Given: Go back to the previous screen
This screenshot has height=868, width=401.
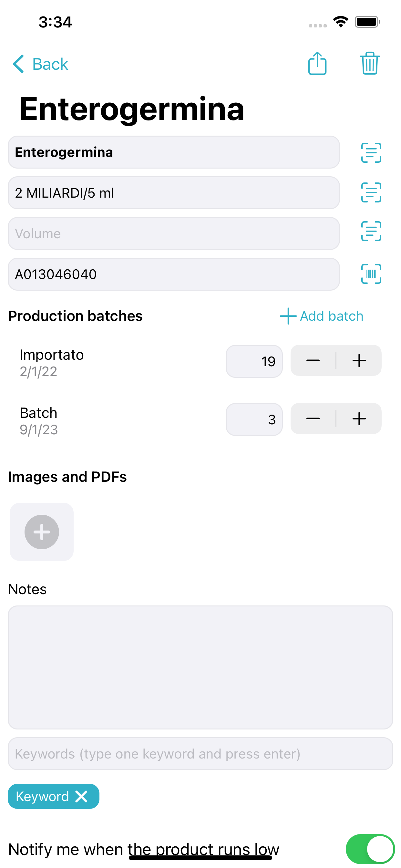Looking at the screenshot, I should click(x=40, y=64).
